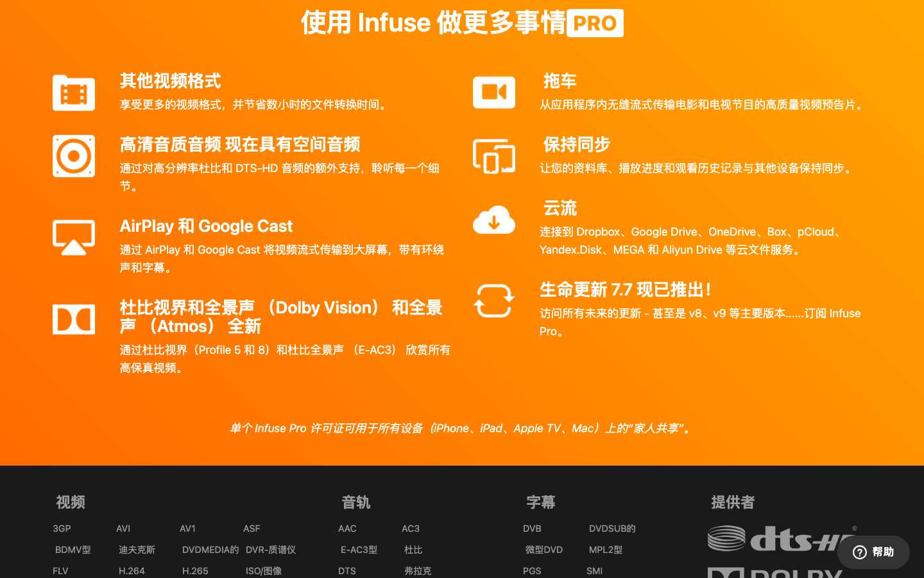Click the 杜比视界和全景声 heading

click(281, 317)
